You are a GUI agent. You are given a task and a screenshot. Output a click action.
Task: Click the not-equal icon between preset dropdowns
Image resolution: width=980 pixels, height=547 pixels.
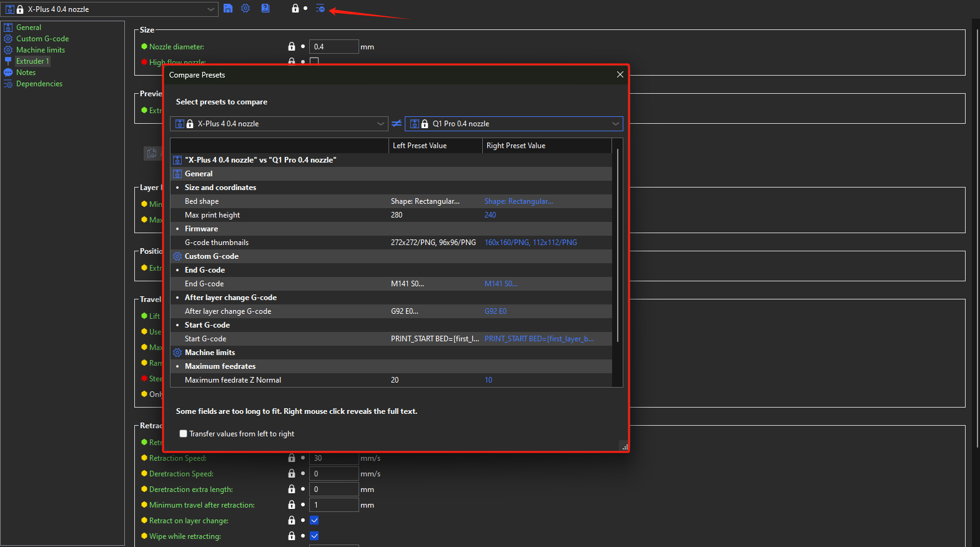coord(397,124)
